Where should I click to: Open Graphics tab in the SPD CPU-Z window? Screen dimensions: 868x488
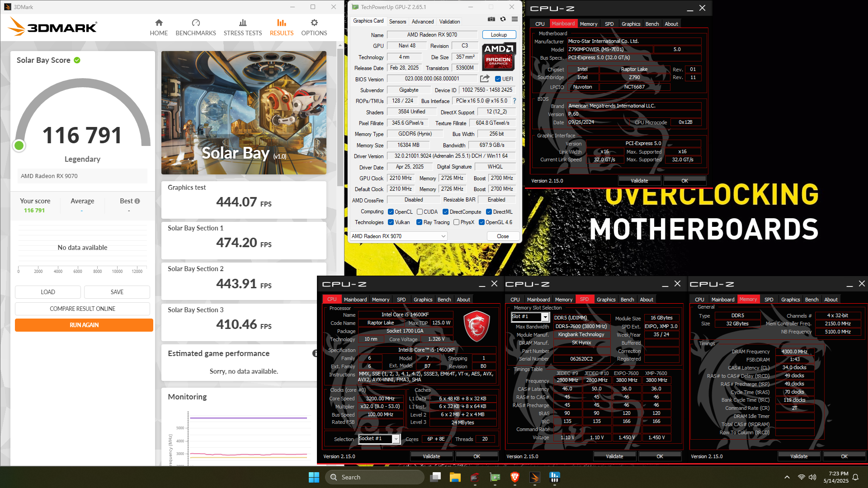point(606,300)
